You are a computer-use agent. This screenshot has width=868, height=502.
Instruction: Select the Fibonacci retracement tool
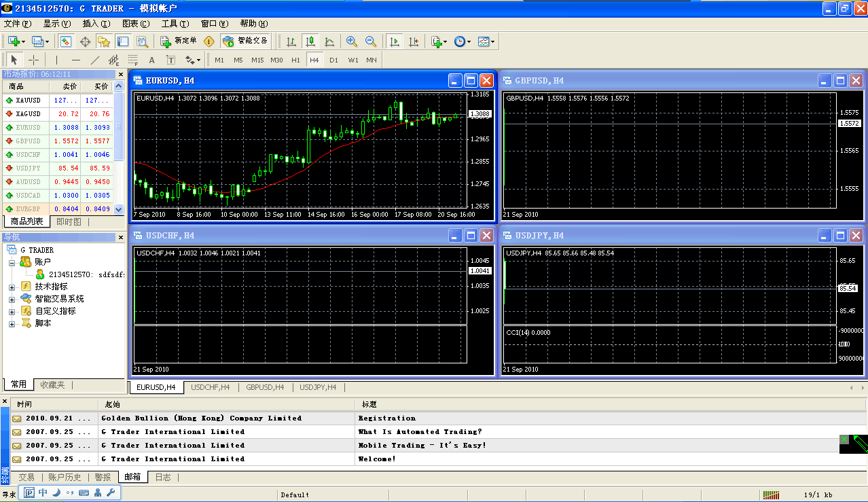[x=133, y=60]
